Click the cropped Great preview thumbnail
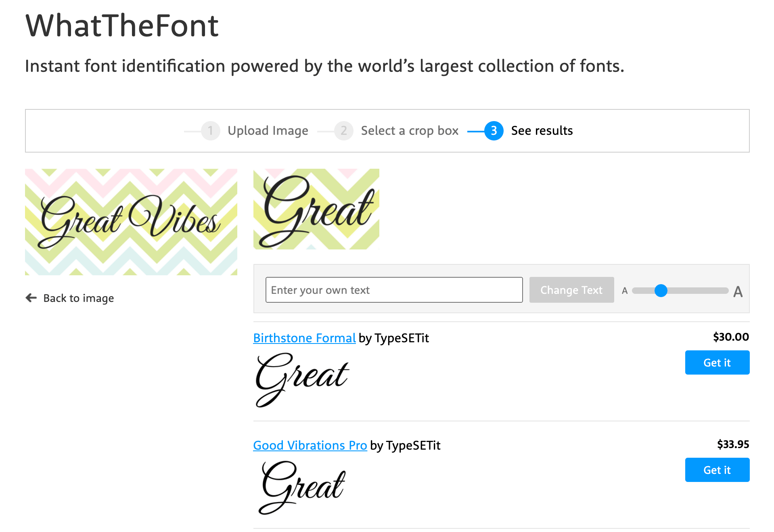This screenshot has height=532, width=774. click(316, 209)
